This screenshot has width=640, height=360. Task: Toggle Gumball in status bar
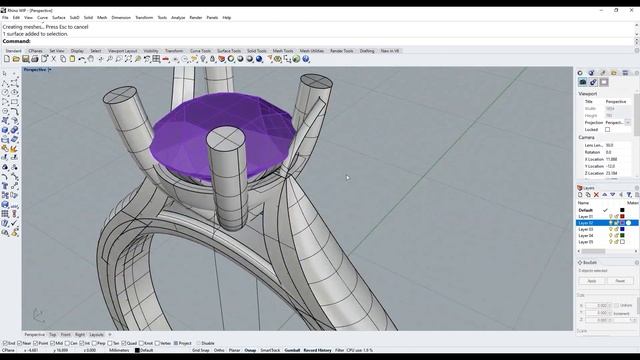click(x=292, y=350)
